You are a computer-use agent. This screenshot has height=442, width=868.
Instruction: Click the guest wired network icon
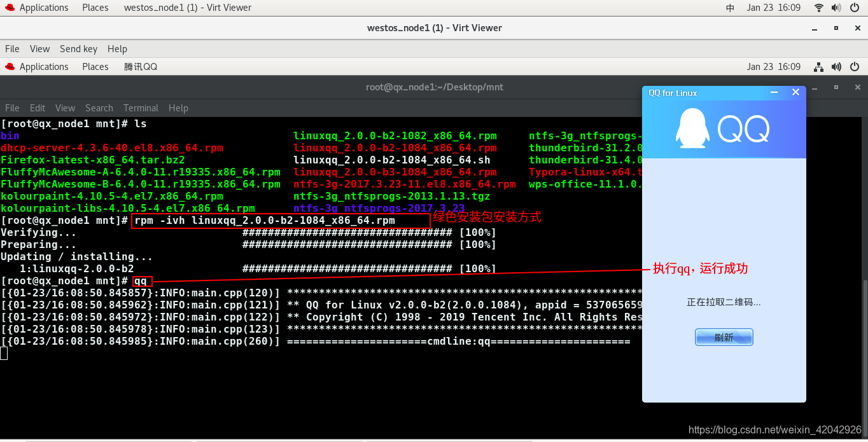[819, 67]
